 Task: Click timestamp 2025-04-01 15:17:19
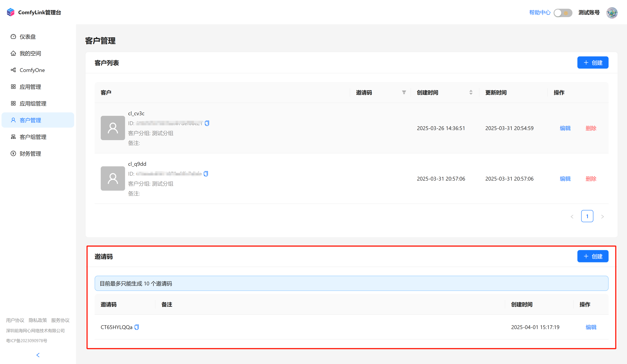535,327
